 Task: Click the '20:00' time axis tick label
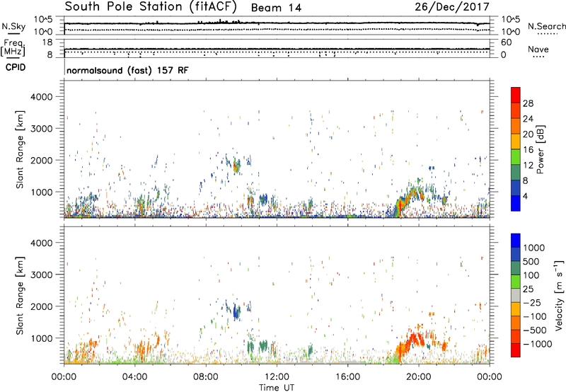pyautogui.click(x=419, y=377)
